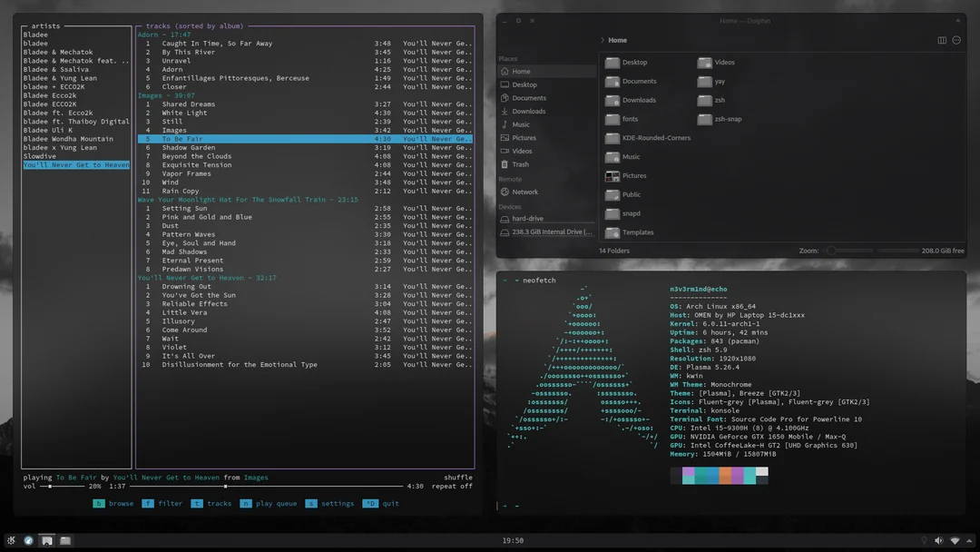Screen dimensions: 980x552
Task: Open the application launcher on the taskbar
Action: click(x=11, y=540)
